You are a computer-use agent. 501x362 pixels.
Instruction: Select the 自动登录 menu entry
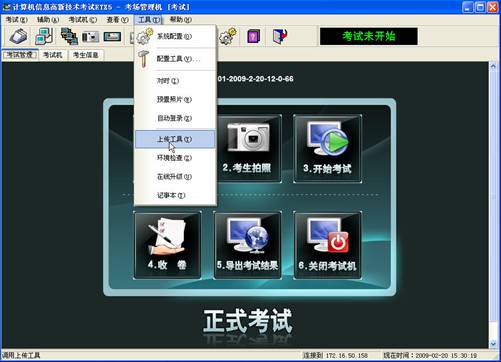pyautogui.click(x=175, y=118)
